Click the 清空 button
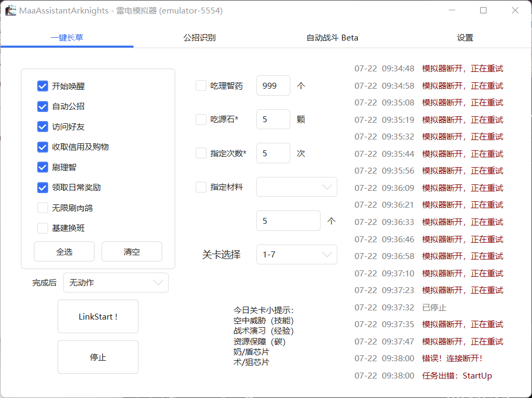This screenshot has height=398, width=532. point(131,251)
